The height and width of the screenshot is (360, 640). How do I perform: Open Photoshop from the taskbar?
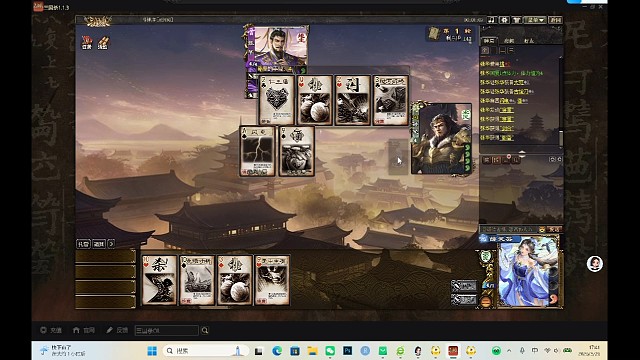tap(348, 351)
